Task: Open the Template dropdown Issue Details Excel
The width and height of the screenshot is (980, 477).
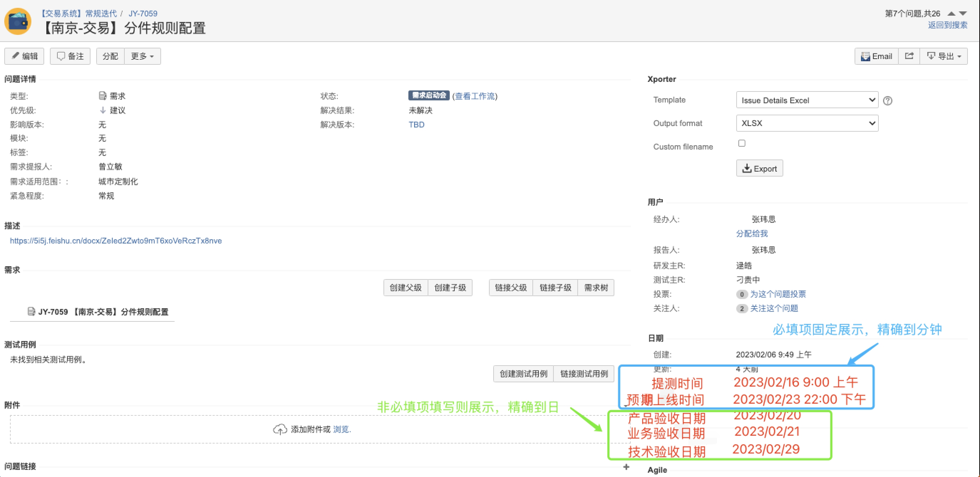Action: click(807, 100)
